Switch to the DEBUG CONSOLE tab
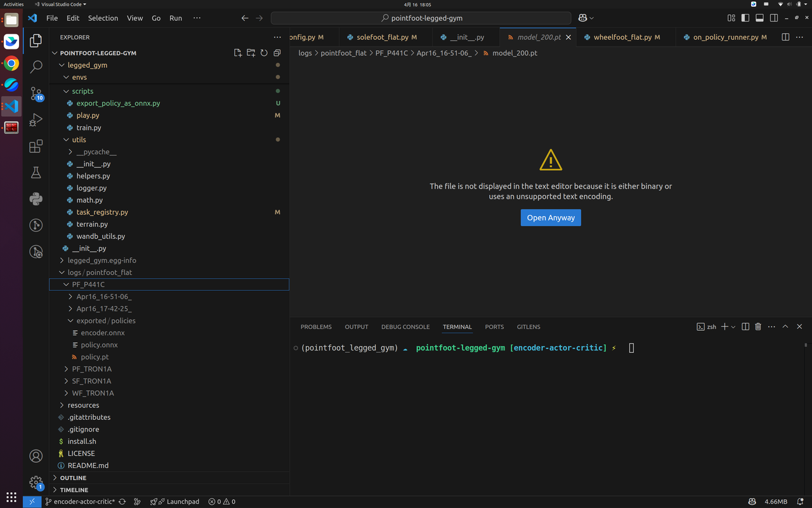 pyautogui.click(x=405, y=327)
